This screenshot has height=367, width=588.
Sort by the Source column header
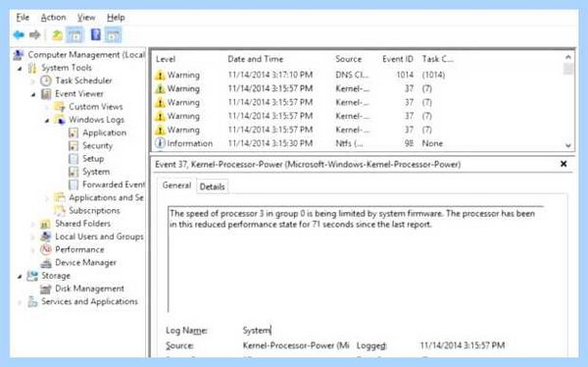[x=348, y=59]
